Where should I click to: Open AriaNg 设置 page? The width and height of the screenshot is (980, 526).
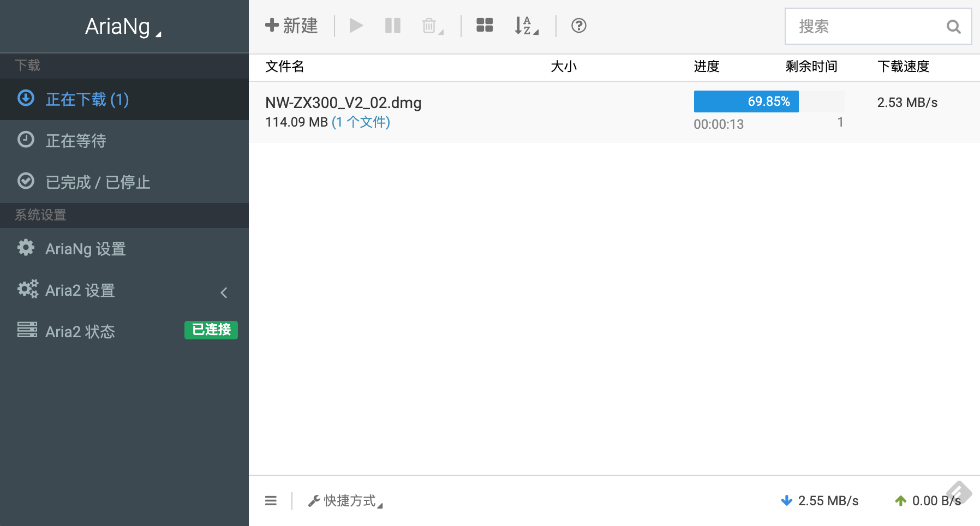pos(124,249)
